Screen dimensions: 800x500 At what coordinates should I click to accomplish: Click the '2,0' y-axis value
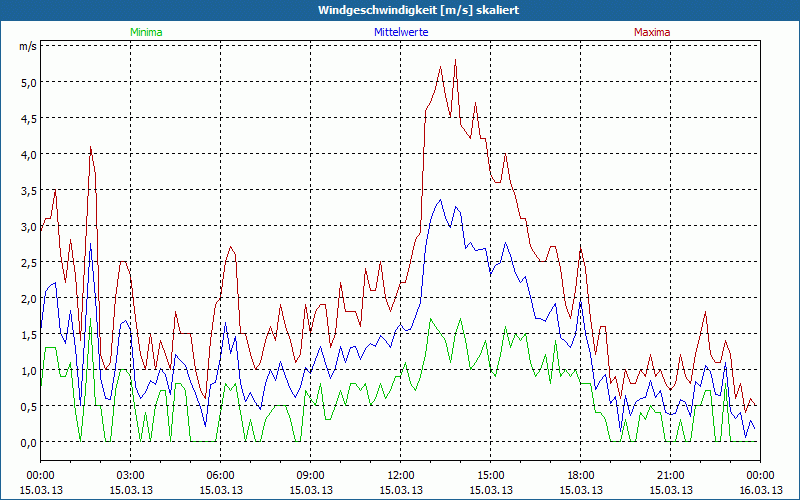(29, 298)
